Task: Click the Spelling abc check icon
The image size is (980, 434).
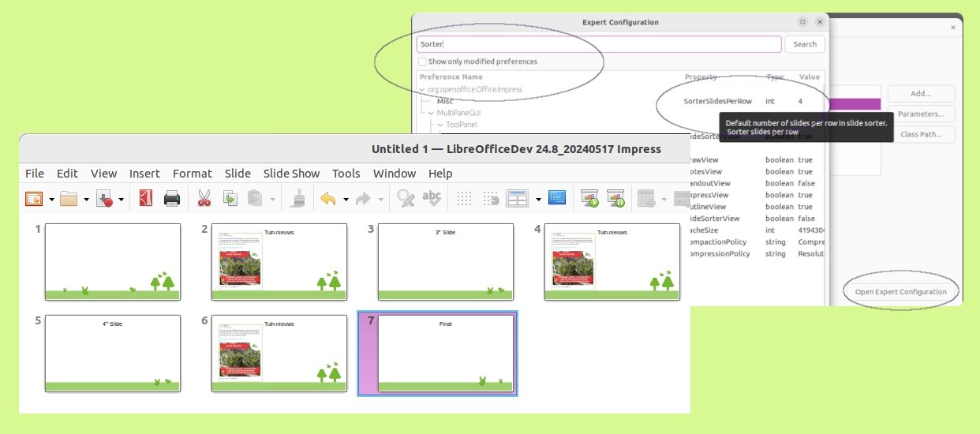Action: coord(431,199)
